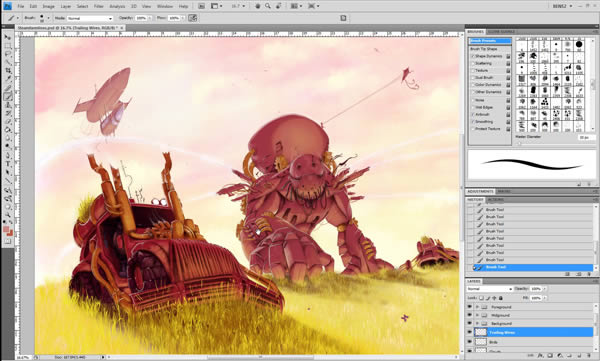Select the Pen tool
The height and width of the screenshot is (361, 600).
(8, 155)
